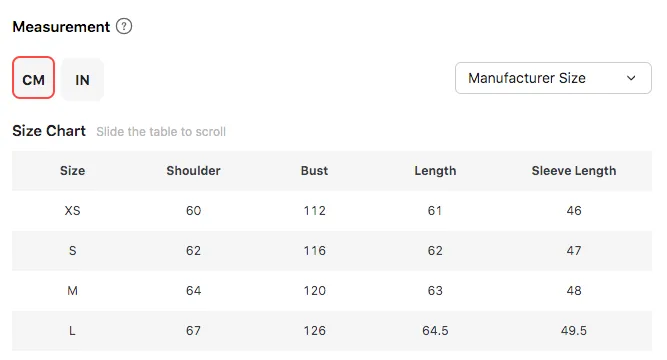This screenshot has width=667, height=360.
Task: Click the L sleeve length value 49.5
Action: pos(574,331)
